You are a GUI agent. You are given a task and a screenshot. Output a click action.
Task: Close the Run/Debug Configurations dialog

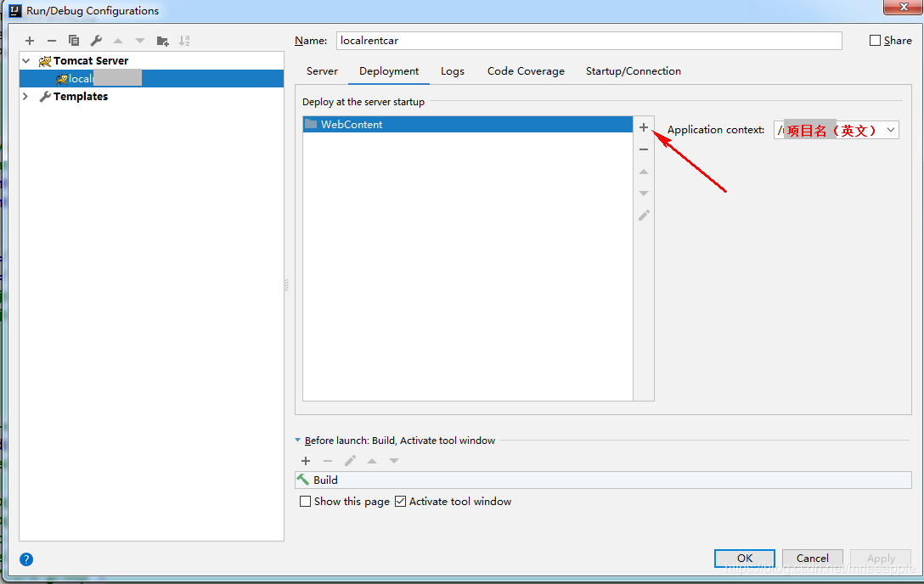coord(904,7)
